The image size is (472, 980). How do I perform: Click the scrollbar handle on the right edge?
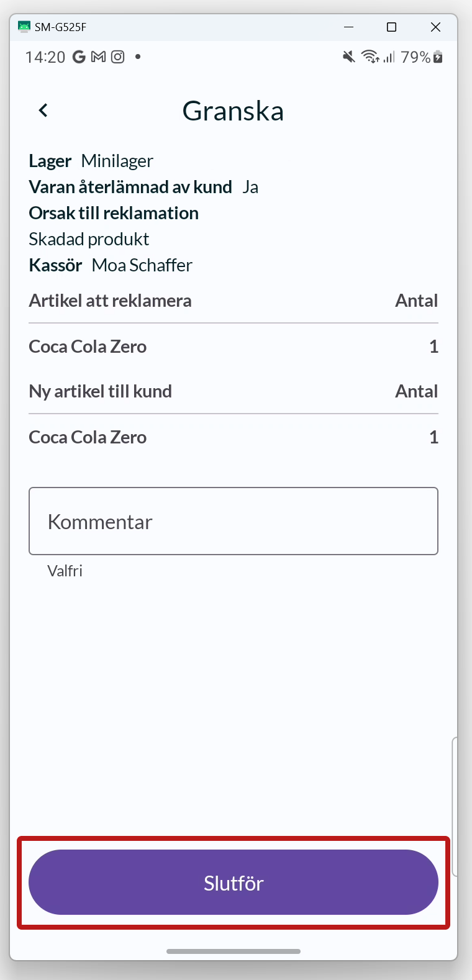[455, 806]
